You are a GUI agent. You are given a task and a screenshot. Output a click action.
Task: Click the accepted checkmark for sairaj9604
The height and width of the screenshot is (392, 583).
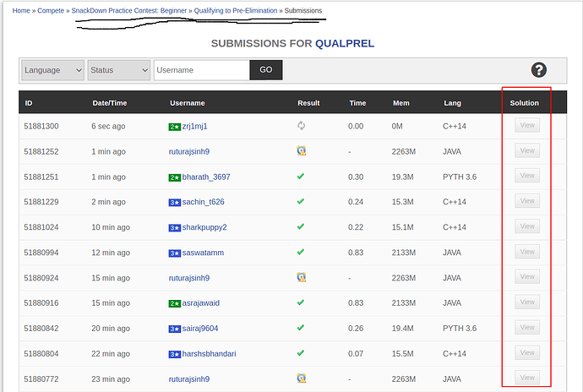(x=301, y=328)
